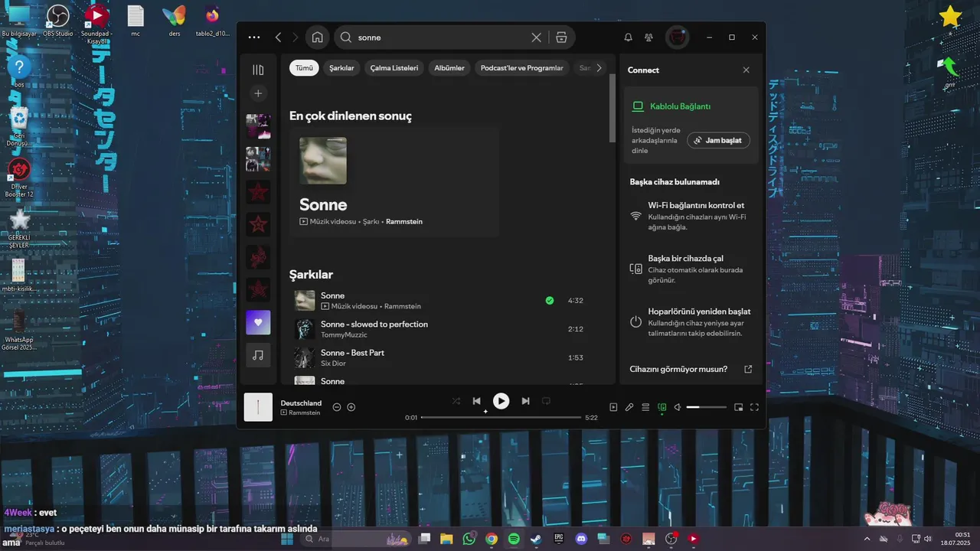Toggle repeat mode

pos(546,401)
